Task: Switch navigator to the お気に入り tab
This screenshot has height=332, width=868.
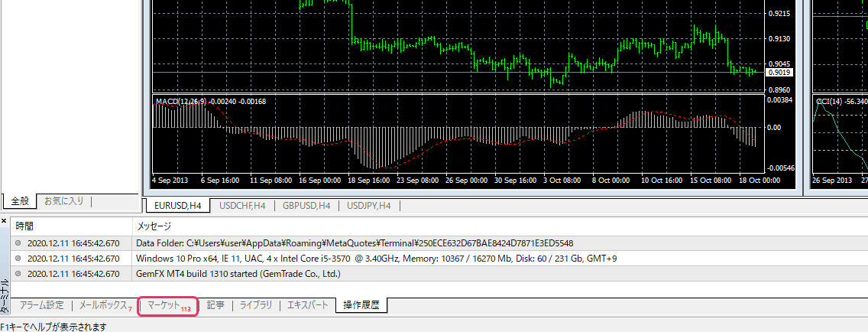Action: coord(63,201)
